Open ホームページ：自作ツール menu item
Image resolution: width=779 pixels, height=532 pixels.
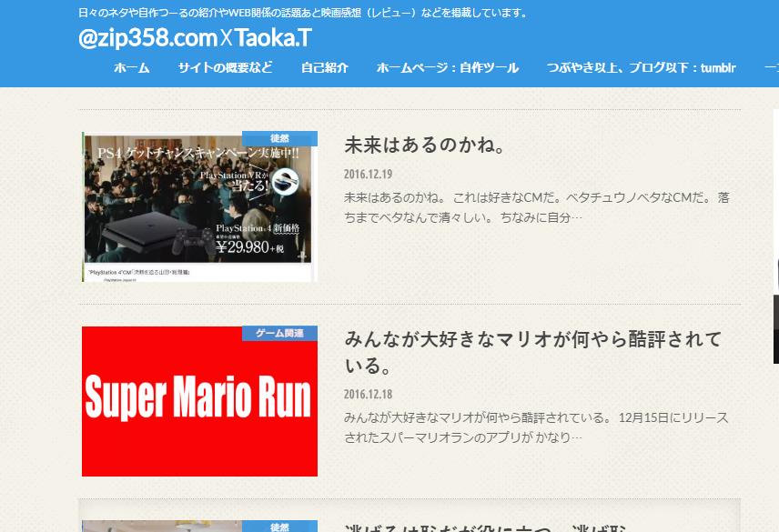(448, 67)
